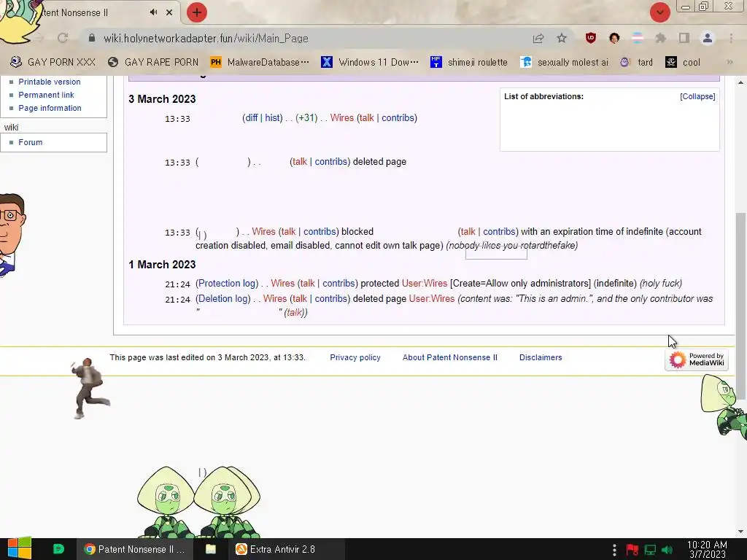747x560 pixels.
Task: Open a new tab with the red plus button
Action: tap(197, 12)
